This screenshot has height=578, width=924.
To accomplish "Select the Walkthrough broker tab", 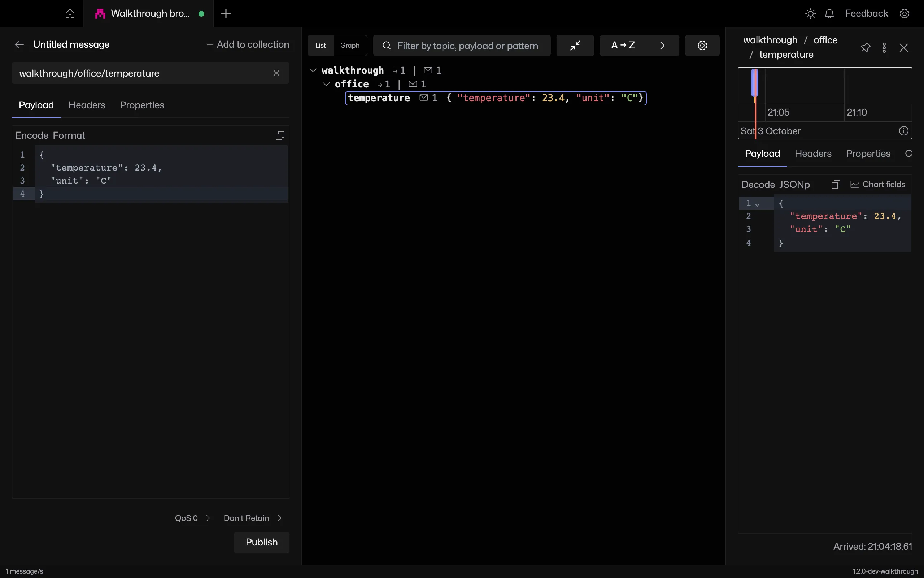I will [149, 14].
